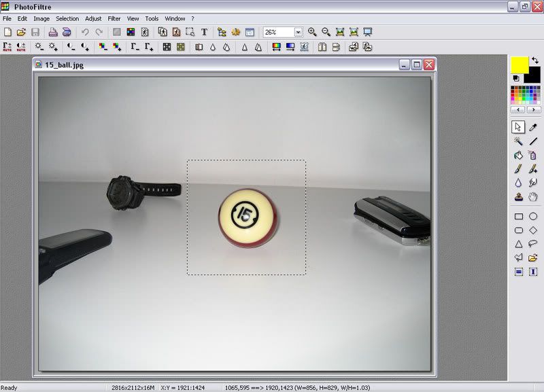Viewport: 544px width, 392px height.
Task: Select the Smudge finger tool
Action: pyautogui.click(x=533, y=183)
